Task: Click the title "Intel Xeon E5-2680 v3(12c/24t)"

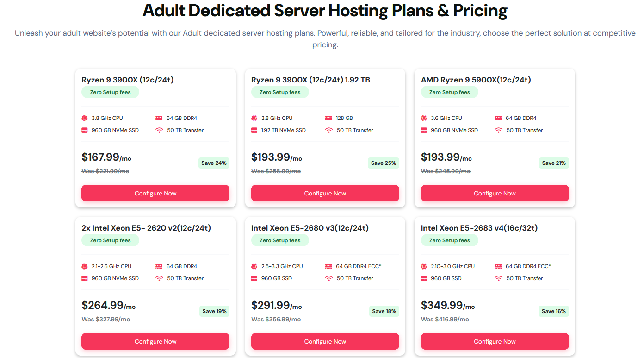Action: (x=310, y=228)
